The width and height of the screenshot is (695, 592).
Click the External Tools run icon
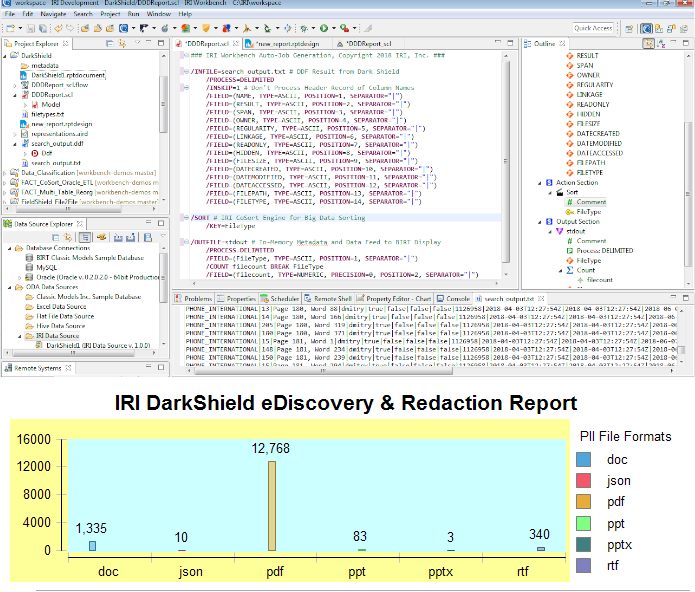click(344, 28)
